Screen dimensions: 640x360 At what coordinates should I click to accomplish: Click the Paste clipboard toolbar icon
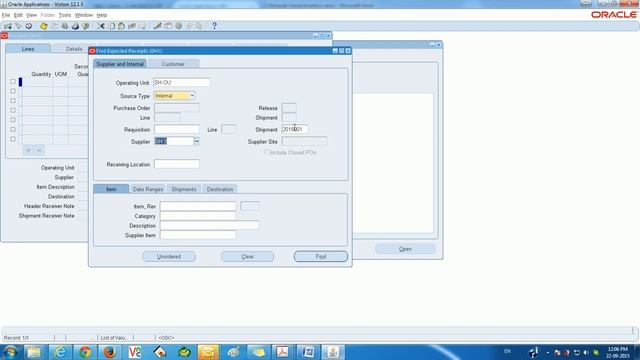(122, 26)
